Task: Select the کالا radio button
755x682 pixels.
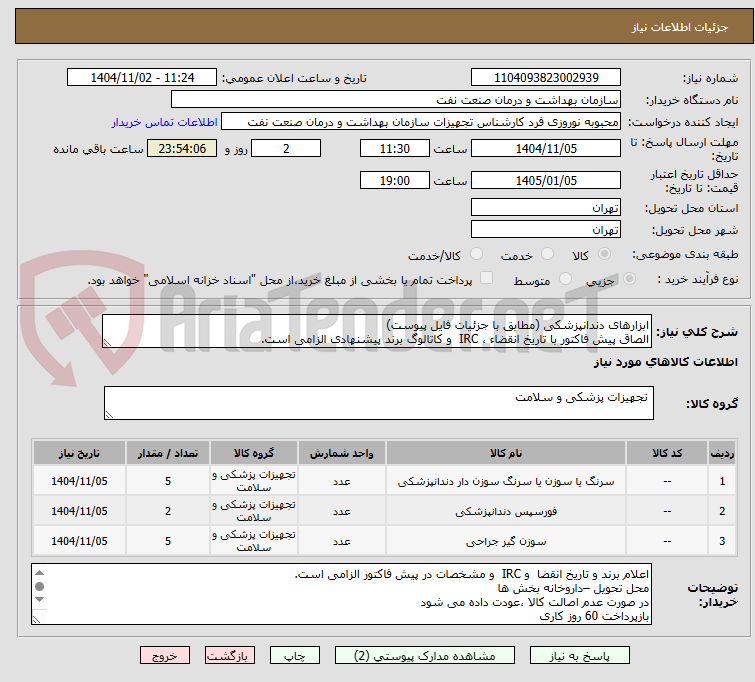Action: tap(604, 254)
